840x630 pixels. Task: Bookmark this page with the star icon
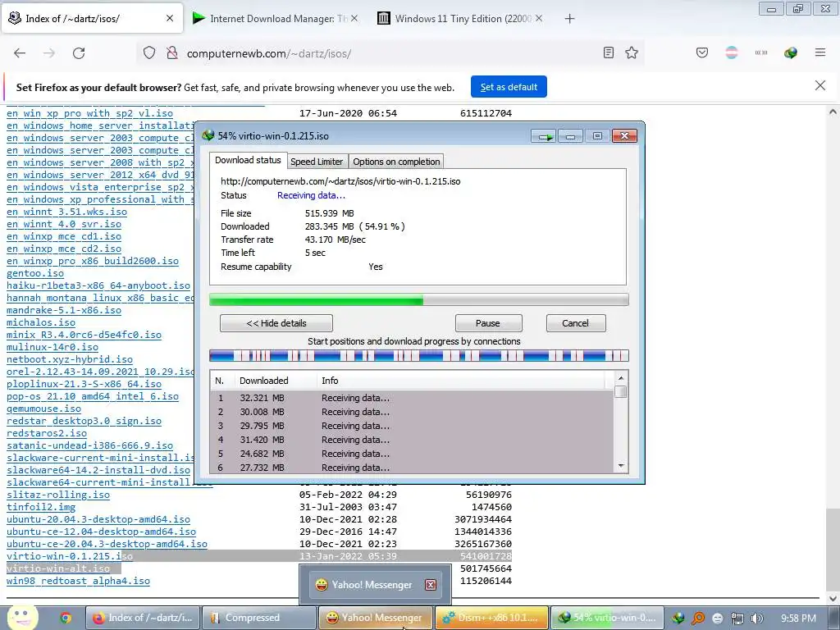point(632,52)
